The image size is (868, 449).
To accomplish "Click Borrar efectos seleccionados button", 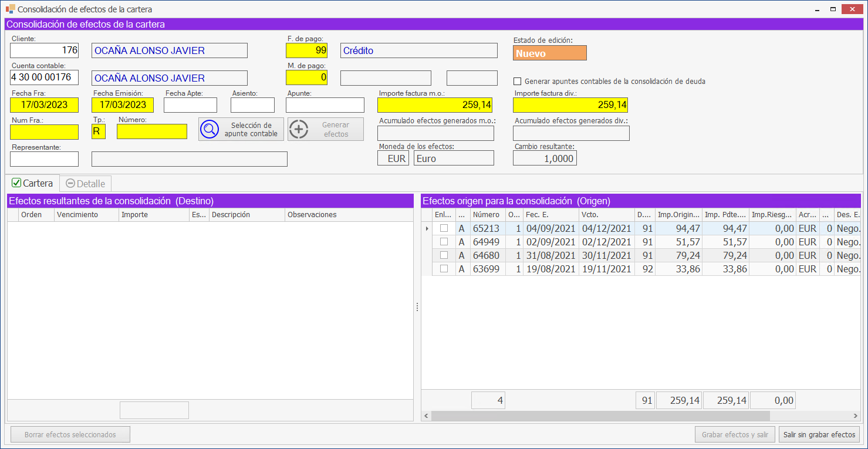I will [x=70, y=435].
